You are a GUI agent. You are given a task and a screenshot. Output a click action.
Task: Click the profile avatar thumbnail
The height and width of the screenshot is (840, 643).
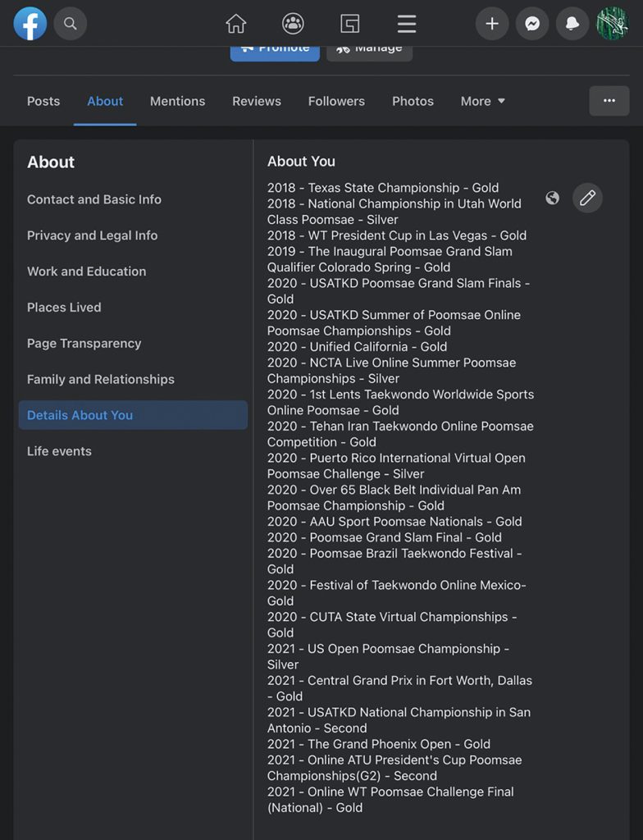(613, 24)
